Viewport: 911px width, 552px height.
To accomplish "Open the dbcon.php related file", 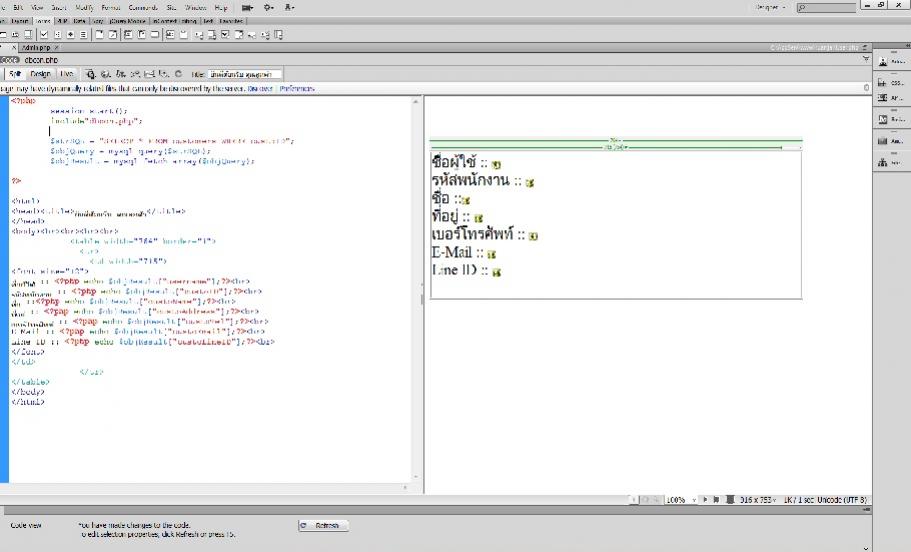I will (41, 59).
